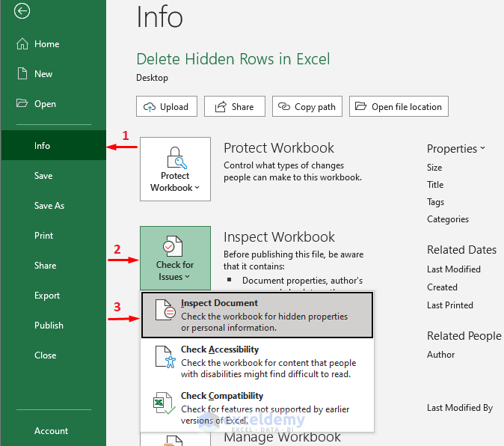Viewport: 504px width, 446px height.
Task: Open the Save As page
Action: [53, 206]
